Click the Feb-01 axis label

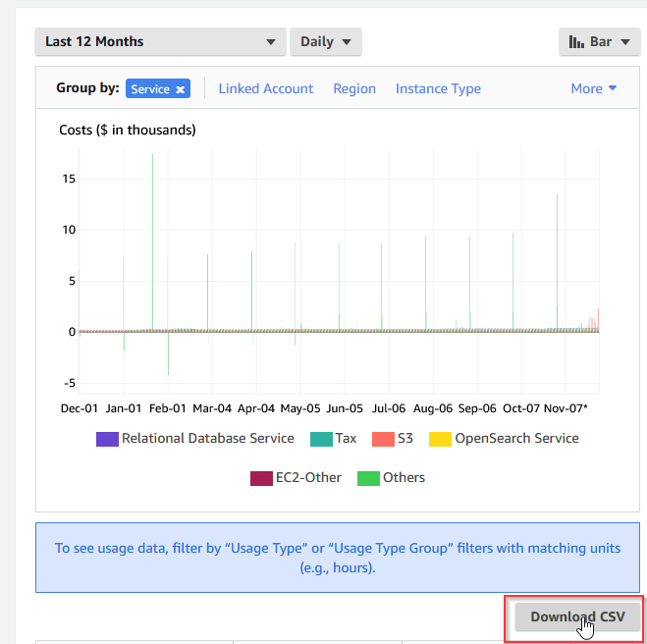[168, 408]
